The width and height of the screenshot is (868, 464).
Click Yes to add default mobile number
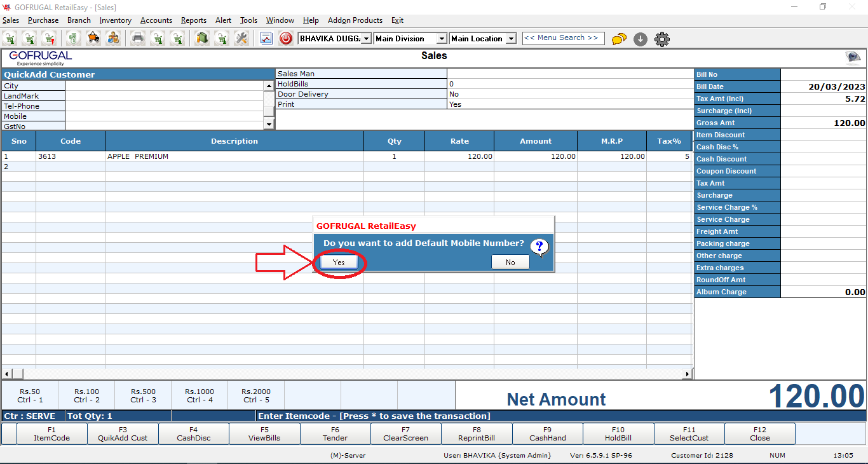click(x=339, y=262)
